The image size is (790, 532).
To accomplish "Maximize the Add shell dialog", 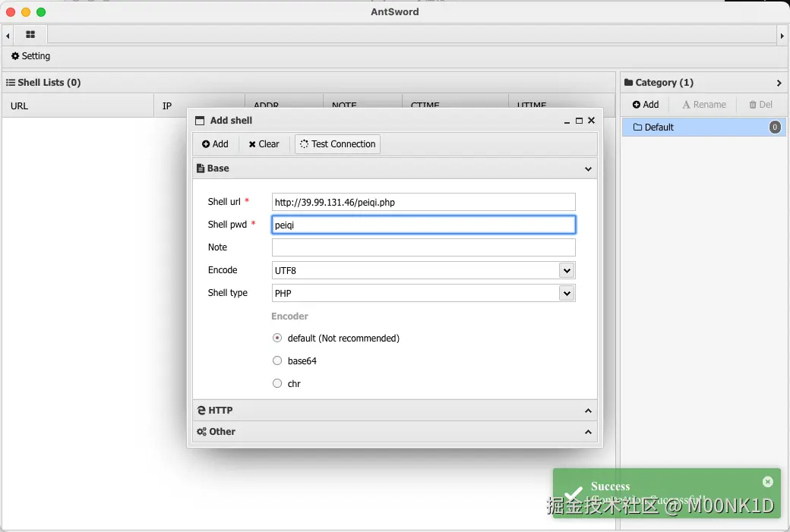I will (579, 121).
